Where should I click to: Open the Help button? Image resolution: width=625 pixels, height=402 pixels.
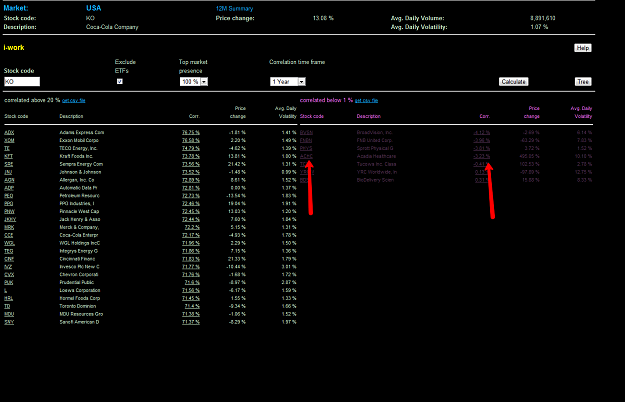coord(583,48)
